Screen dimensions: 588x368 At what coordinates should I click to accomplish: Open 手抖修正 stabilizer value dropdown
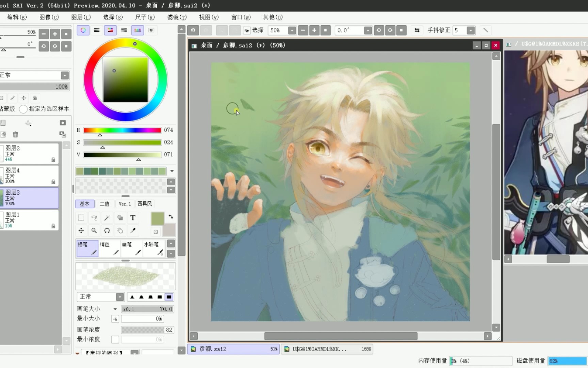pyautogui.click(x=471, y=30)
